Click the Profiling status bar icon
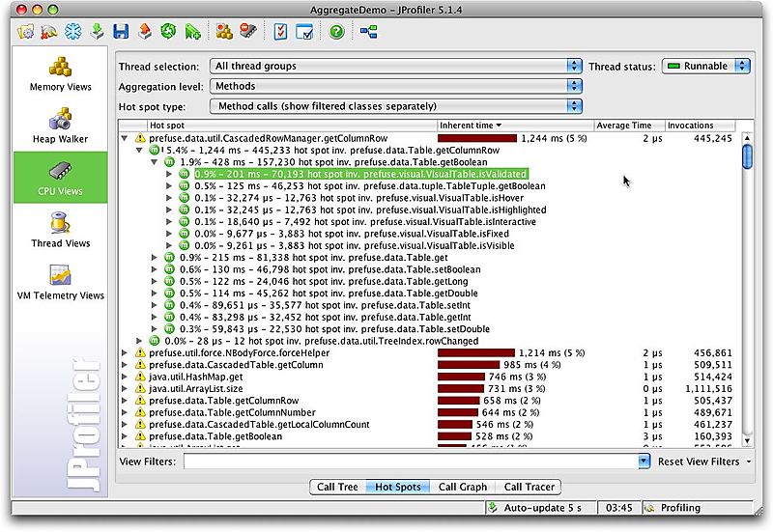773x532 pixels. pos(649,507)
